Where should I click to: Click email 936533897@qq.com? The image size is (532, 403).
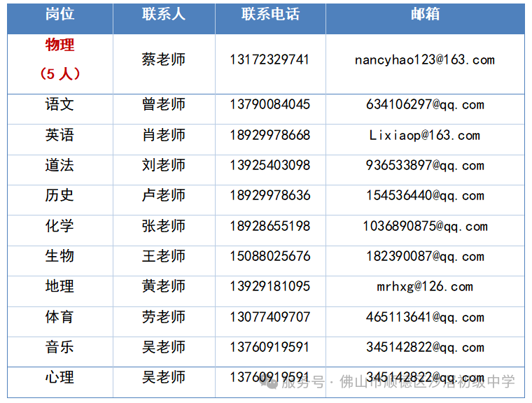(x=425, y=166)
